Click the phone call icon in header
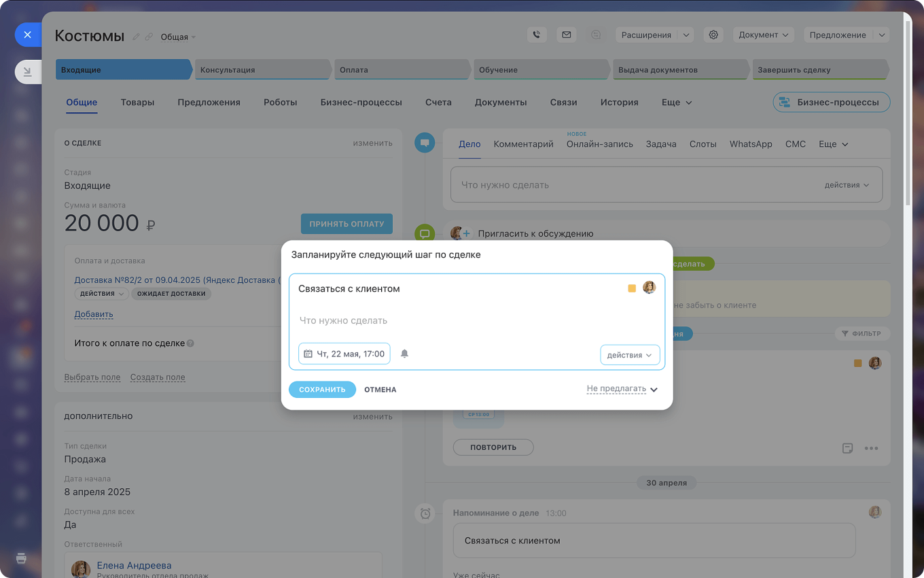This screenshot has width=924, height=578. pyautogui.click(x=537, y=35)
